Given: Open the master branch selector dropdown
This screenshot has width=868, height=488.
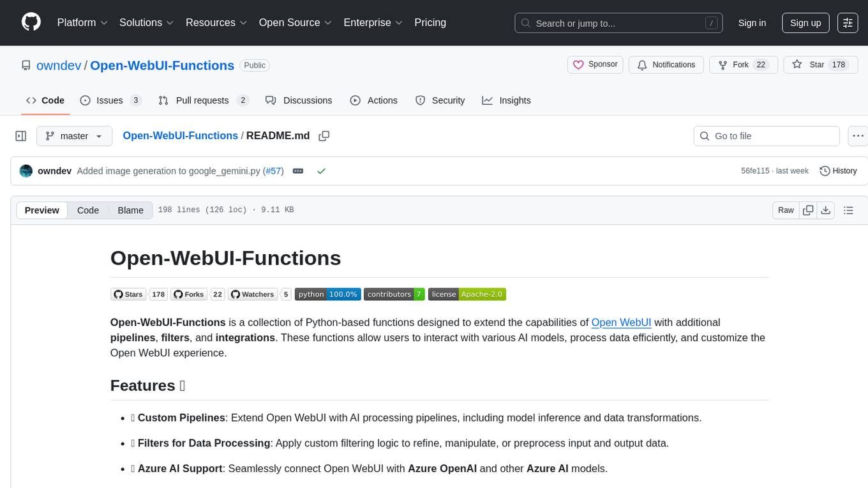Looking at the screenshot, I should 75,136.
